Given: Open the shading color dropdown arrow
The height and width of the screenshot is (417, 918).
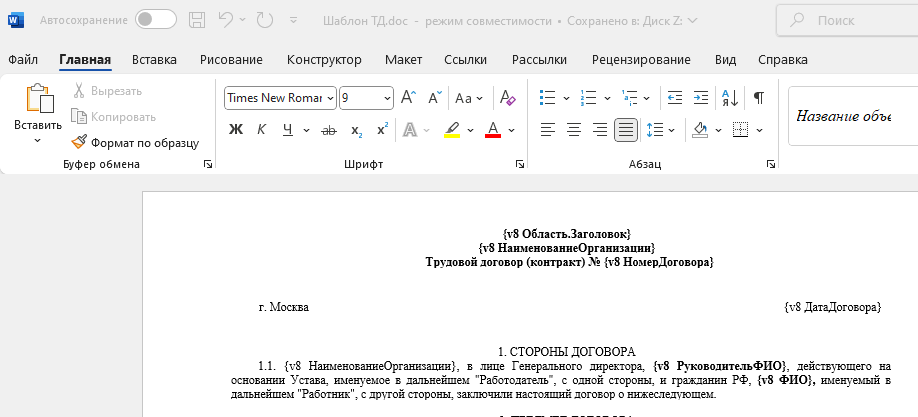Looking at the screenshot, I should (718, 130).
